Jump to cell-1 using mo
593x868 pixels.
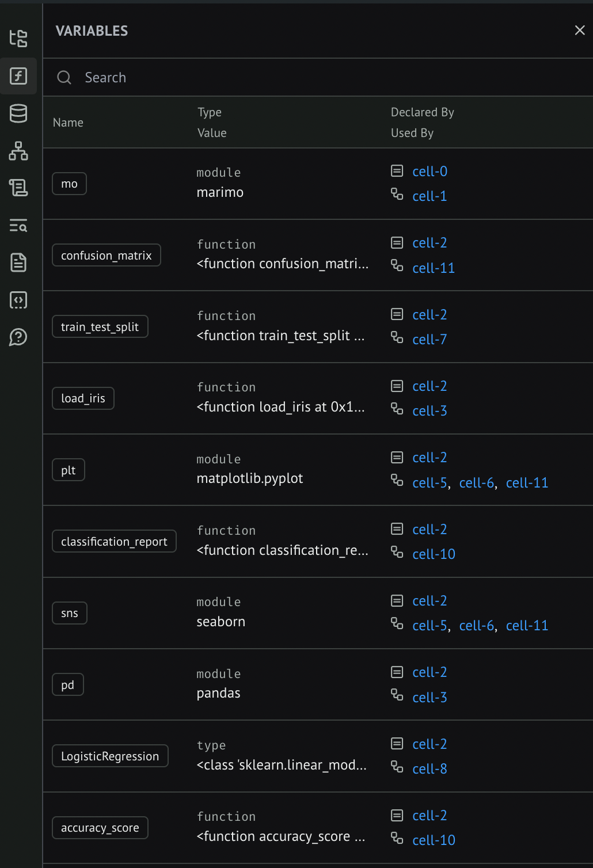coord(430,196)
